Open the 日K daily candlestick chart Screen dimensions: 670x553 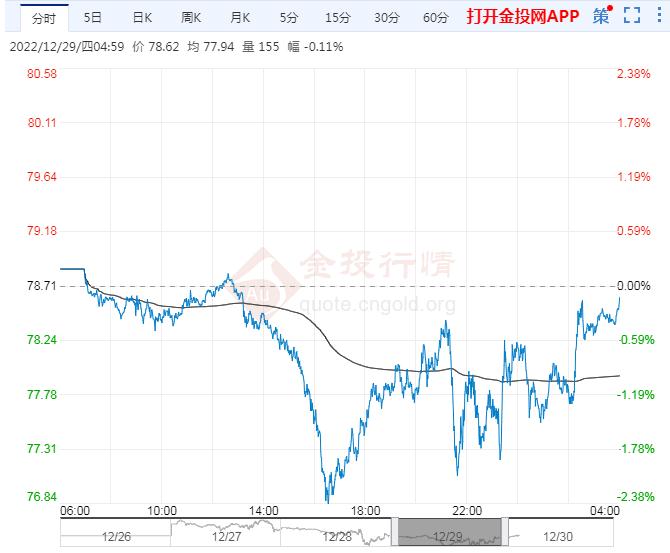pos(142,17)
